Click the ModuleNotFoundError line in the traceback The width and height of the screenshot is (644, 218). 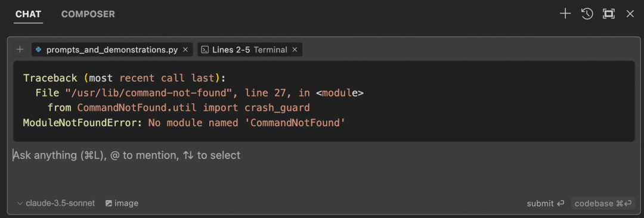[x=184, y=122]
